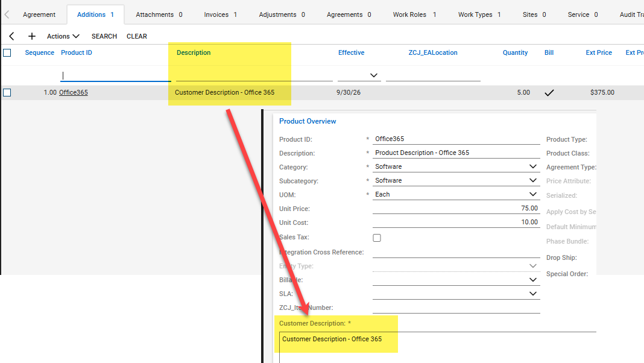
Task: Click the Product Overview heading
Action: pos(308,121)
